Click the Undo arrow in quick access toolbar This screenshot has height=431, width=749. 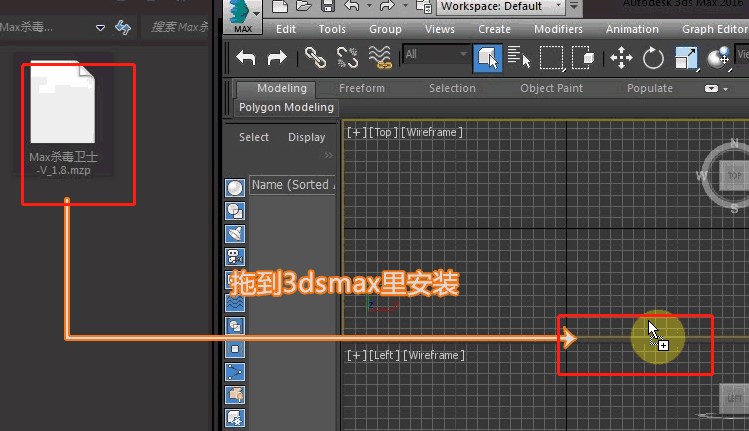coord(352,6)
